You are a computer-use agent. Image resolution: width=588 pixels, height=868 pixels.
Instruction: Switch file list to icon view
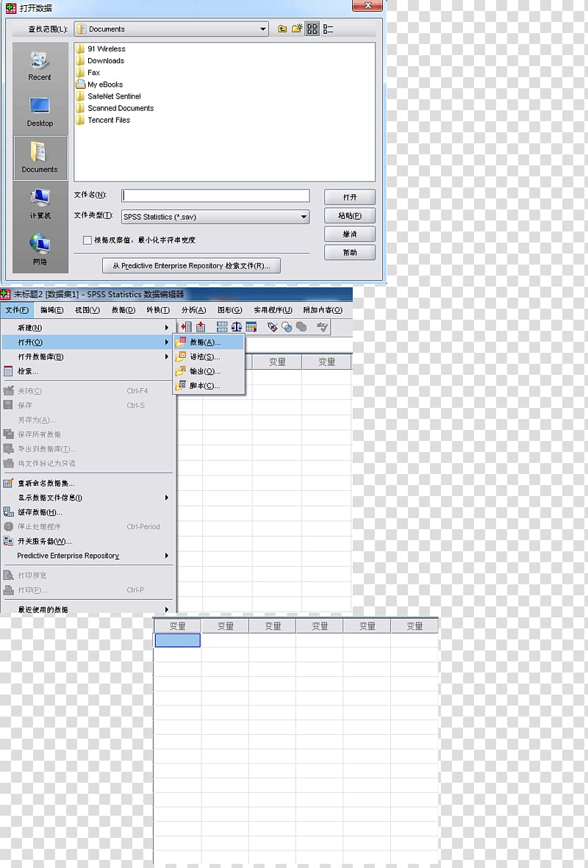(312, 29)
